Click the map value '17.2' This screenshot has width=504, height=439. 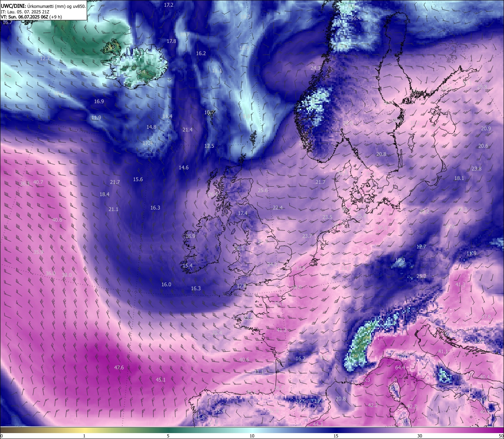pyautogui.click(x=169, y=5)
